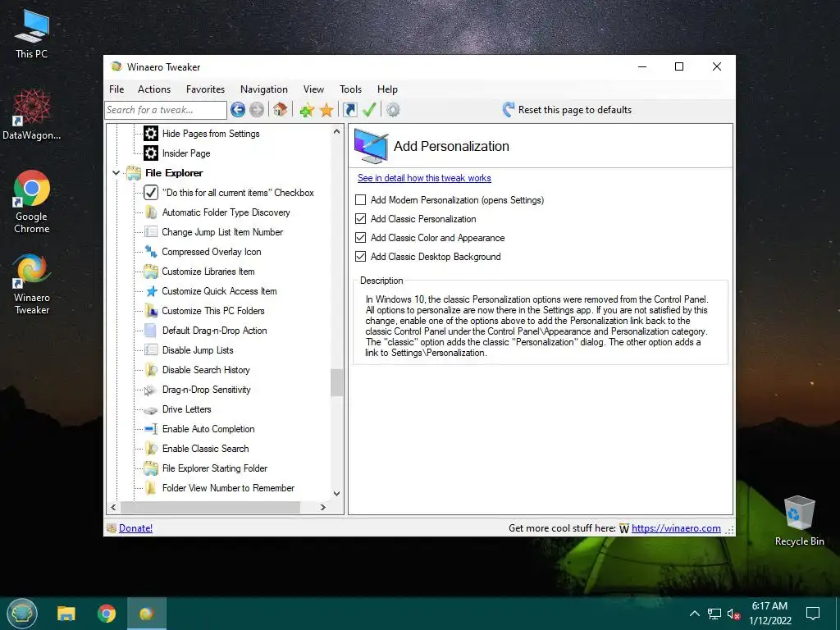The width and height of the screenshot is (840, 630).
Task: Open settings via the gear toolbar icon
Action: pyautogui.click(x=393, y=110)
